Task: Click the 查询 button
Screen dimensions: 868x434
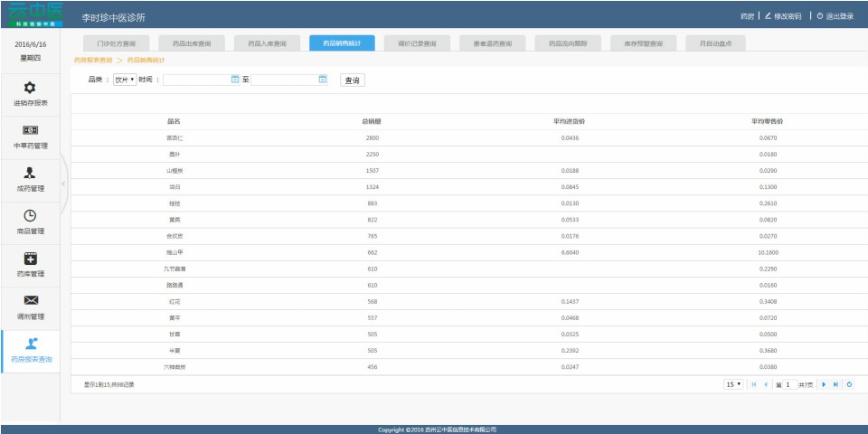Action: pos(353,80)
